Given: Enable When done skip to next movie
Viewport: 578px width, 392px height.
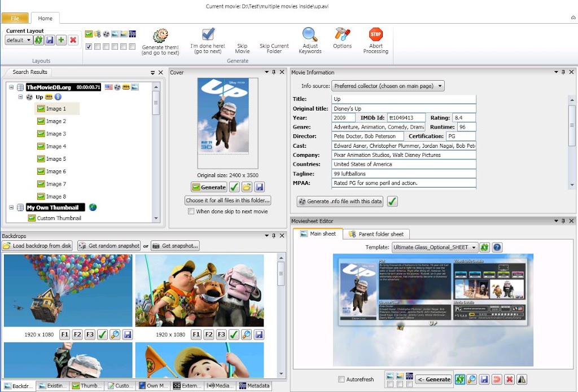Looking at the screenshot, I should [191, 212].
